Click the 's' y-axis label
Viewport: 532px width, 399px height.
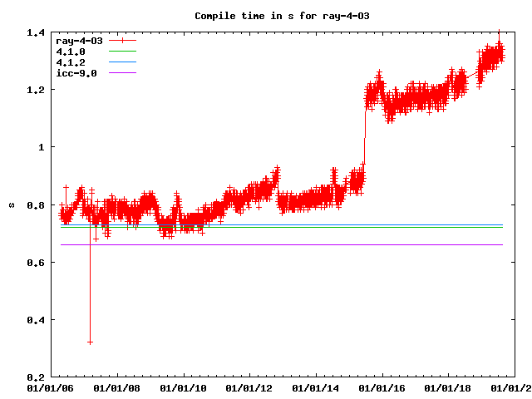[x=10, y=204]
